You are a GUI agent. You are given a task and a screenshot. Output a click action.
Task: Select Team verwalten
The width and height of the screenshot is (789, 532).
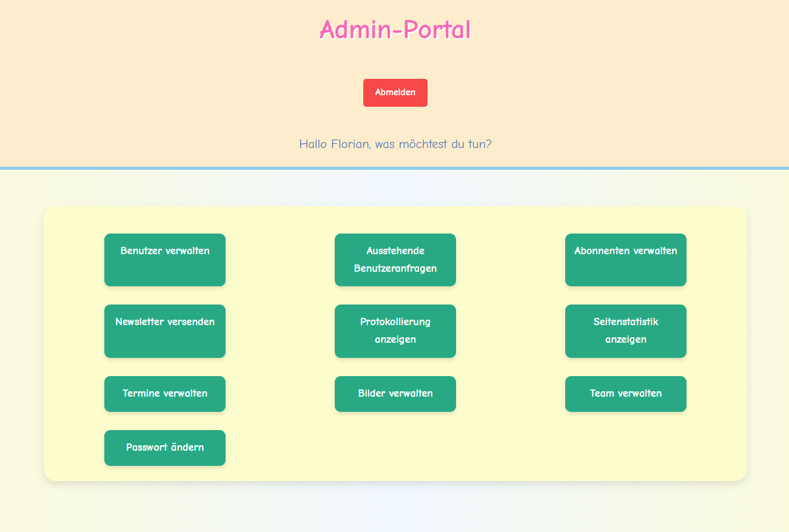coord(625,394)
